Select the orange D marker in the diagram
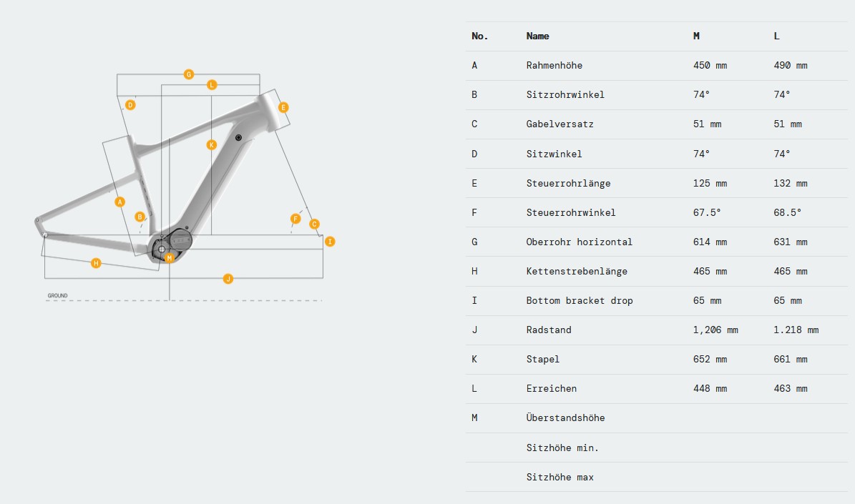855x504 pixels. [130, 105]
